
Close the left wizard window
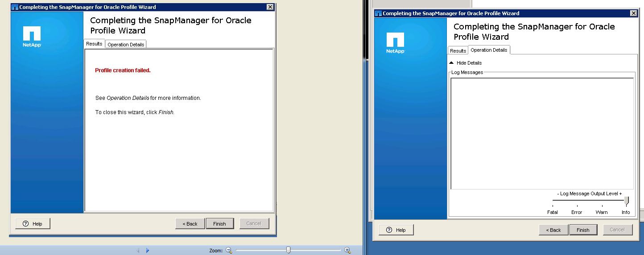270,7
